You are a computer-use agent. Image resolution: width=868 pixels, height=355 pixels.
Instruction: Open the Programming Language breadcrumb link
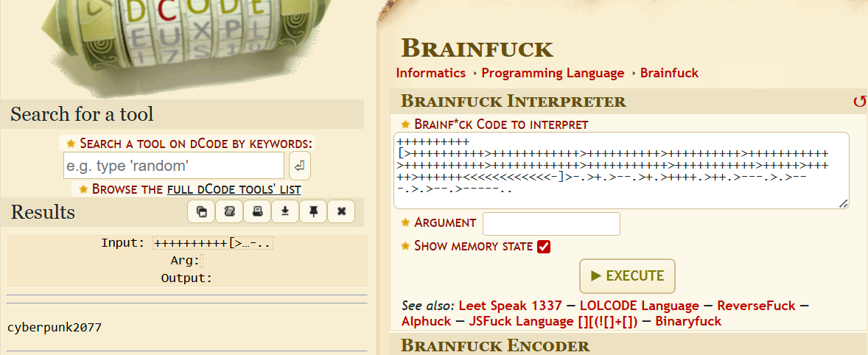[553, 73]
